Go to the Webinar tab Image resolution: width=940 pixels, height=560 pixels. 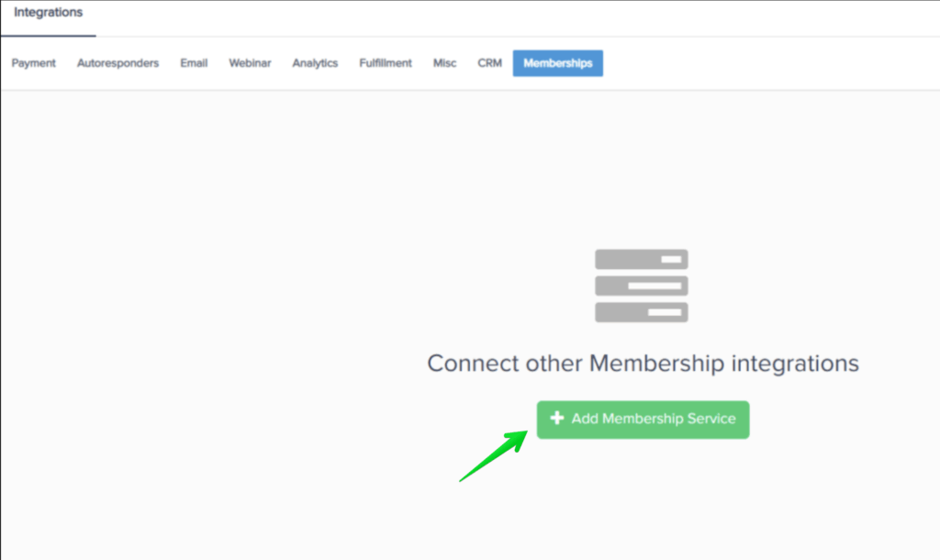pos(250,63)
